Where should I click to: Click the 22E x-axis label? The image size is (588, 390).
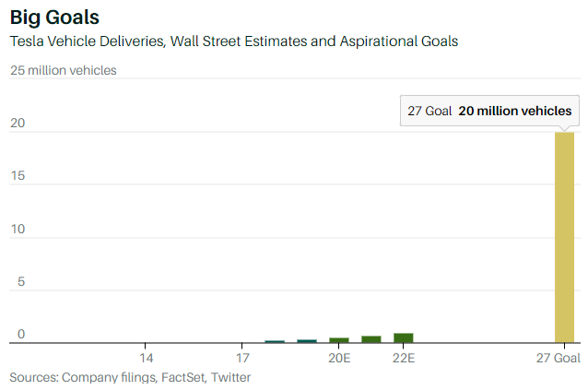(x=403, y=358)
